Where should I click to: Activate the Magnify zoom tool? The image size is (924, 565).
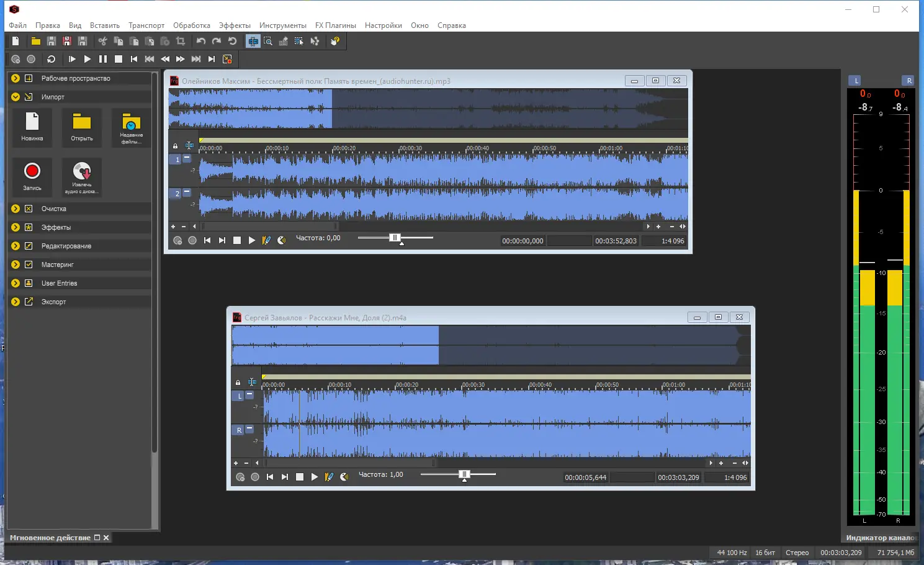267,41
